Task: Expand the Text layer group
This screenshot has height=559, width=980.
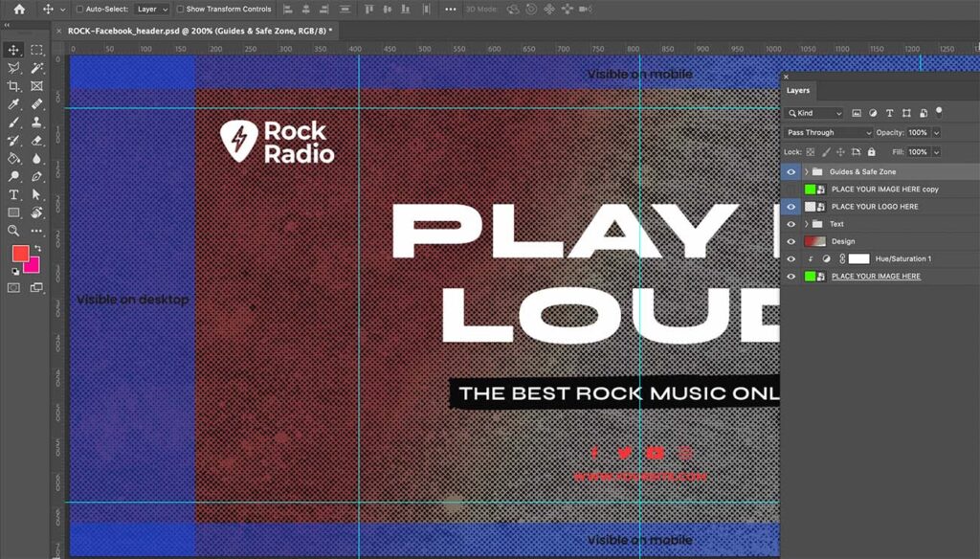Action: [x=808, y=224]
